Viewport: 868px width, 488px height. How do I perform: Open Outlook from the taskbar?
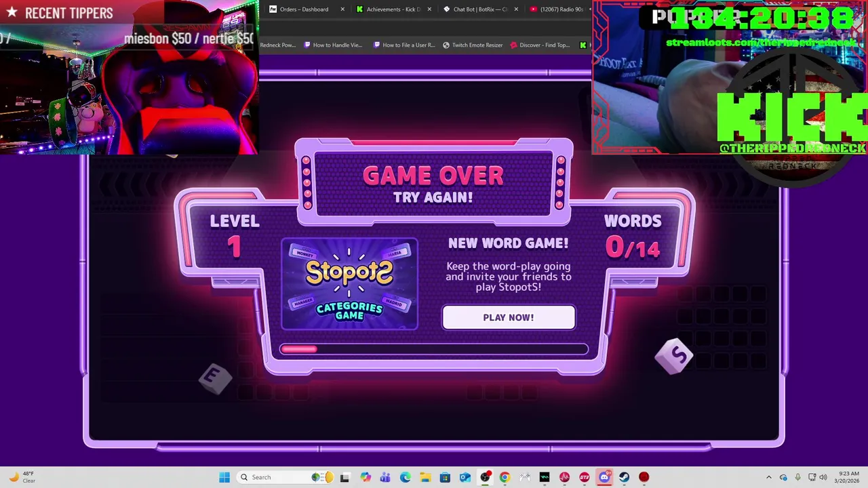pos(465,477)
